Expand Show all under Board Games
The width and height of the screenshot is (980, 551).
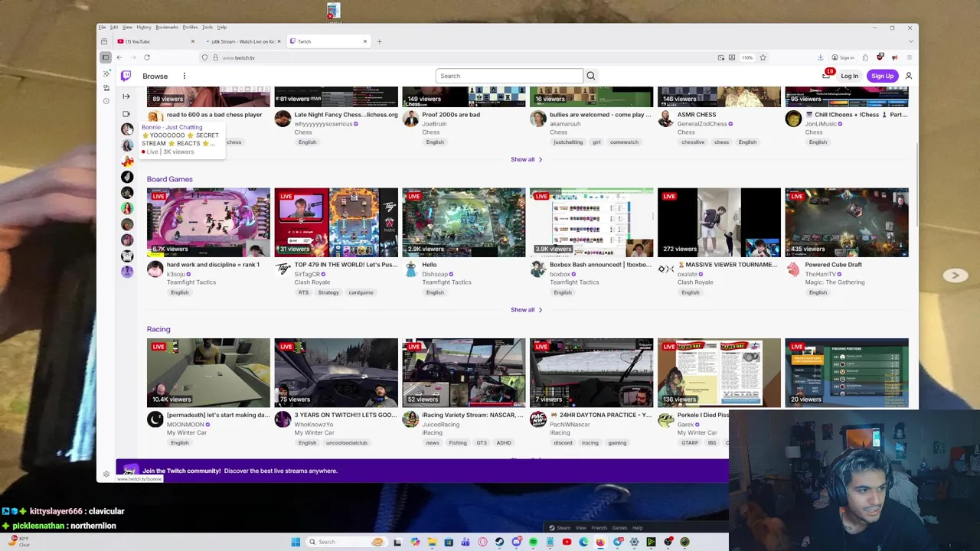tap(526, 310)
